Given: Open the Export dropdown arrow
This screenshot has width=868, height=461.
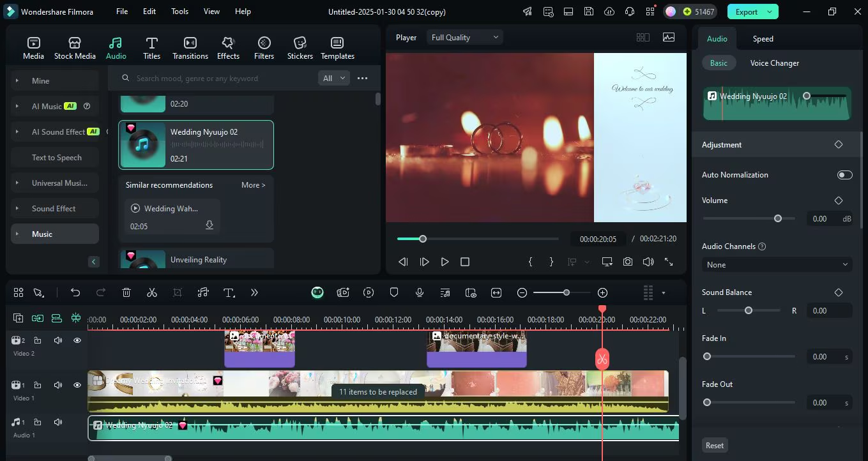Looking at the screenshot, I should pos(770,11).
